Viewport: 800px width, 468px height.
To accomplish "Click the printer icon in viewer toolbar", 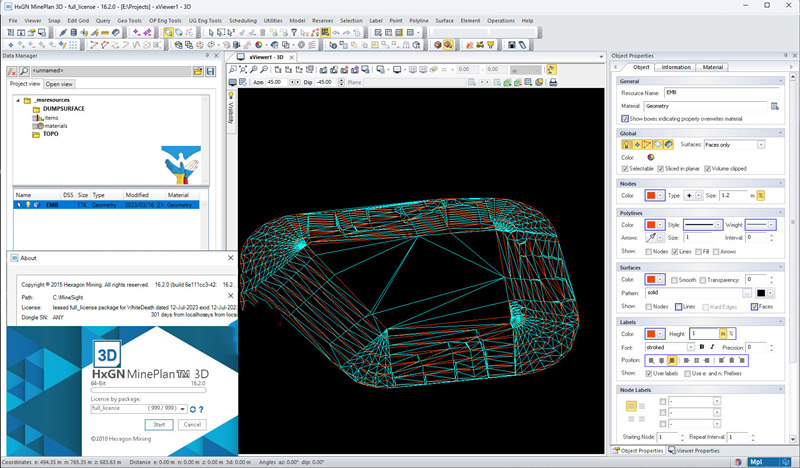I will pyautogui.click(x=553, y=82).
